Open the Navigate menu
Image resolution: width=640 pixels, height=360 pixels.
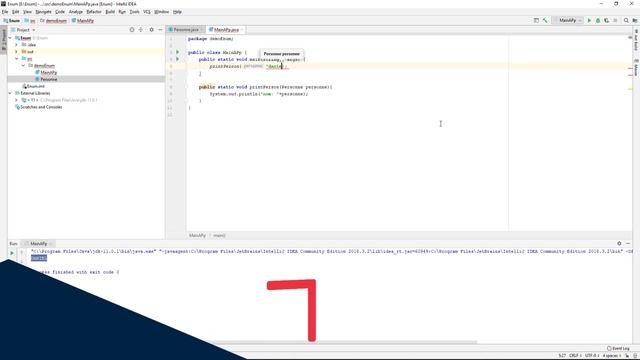(43, 12)
